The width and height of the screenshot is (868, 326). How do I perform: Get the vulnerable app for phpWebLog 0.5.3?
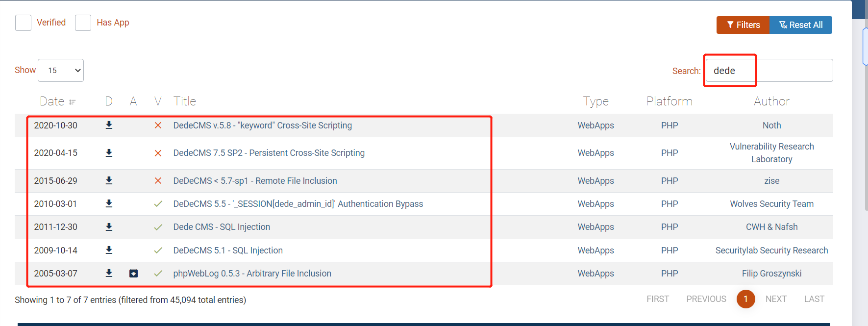[x=133, y=274]
